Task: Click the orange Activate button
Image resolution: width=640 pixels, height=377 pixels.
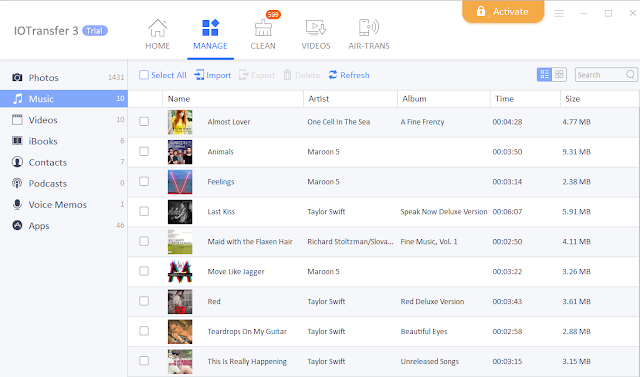Action: pos(503,11)
